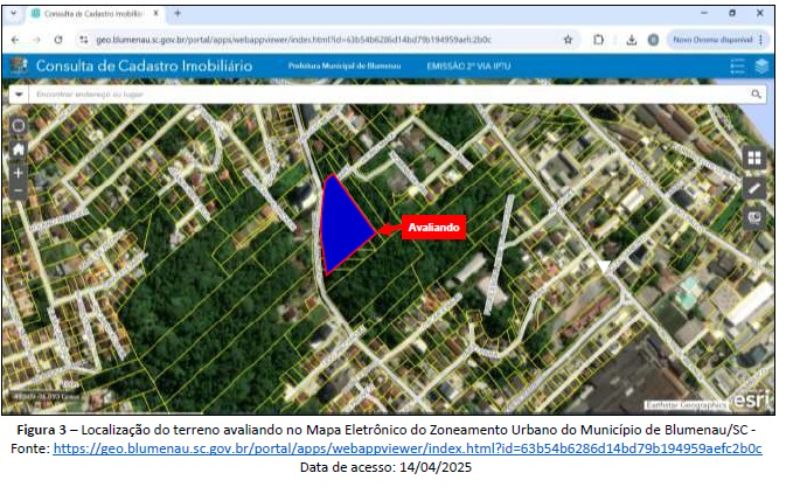Bookmark page with the star icon
799x488 pixels.
point(568,40)
